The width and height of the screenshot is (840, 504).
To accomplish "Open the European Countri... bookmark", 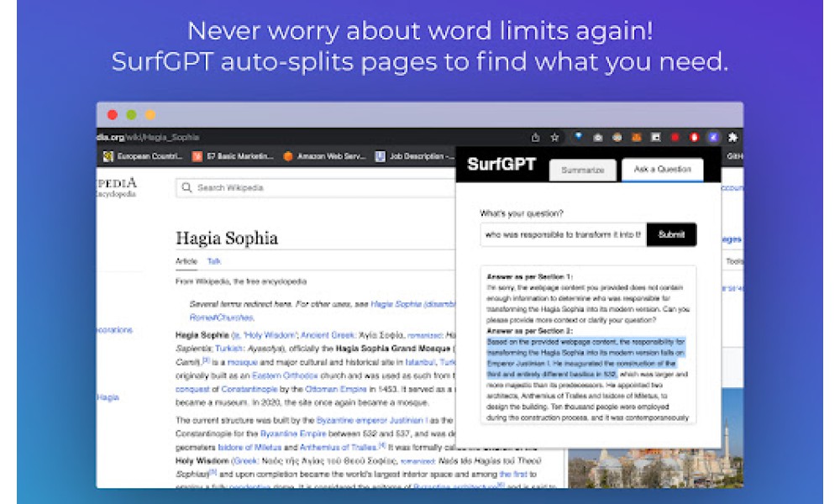I will point(143,156).
